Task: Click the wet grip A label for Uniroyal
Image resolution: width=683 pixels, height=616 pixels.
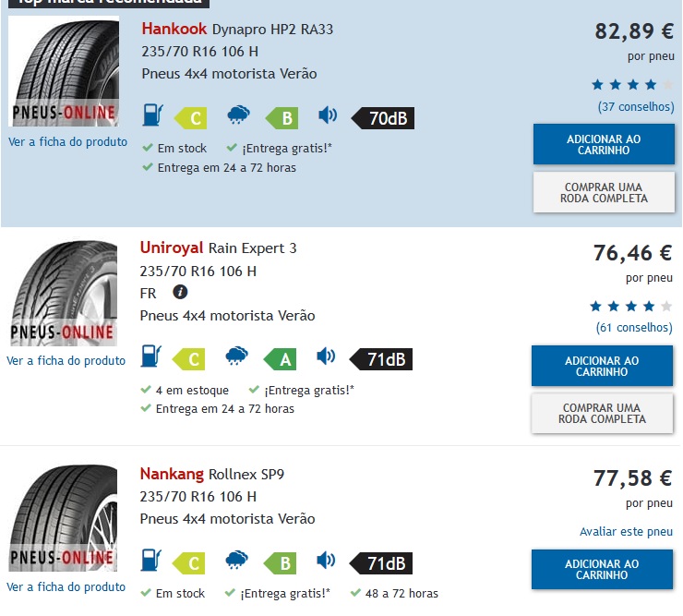Action: 280,359
